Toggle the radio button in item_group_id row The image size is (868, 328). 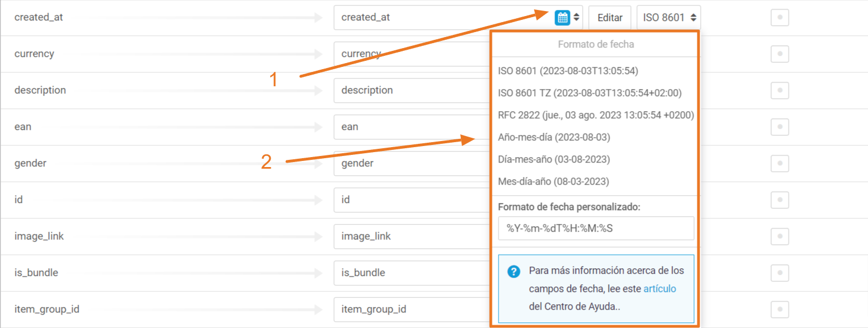pos(779,309)
